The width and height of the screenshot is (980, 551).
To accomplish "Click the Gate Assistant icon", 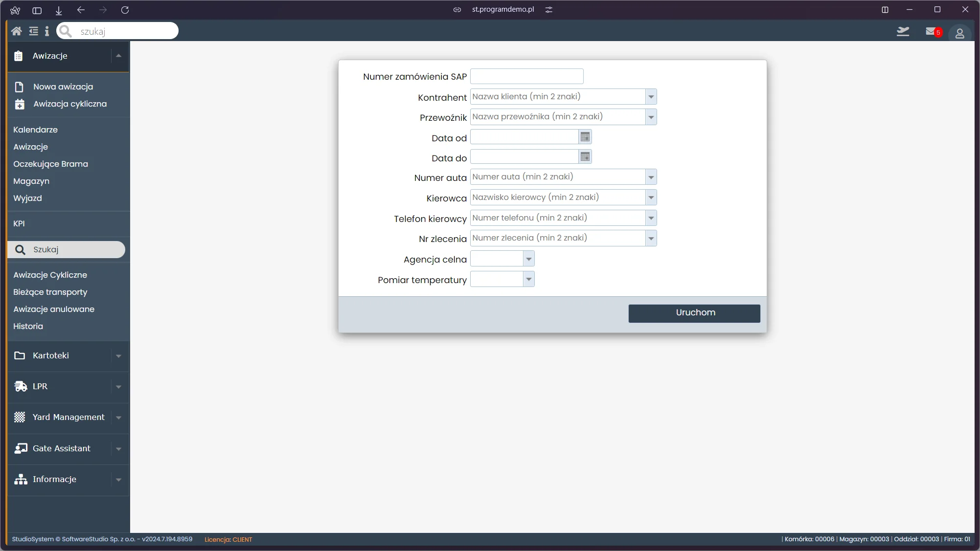I will 21,448.
